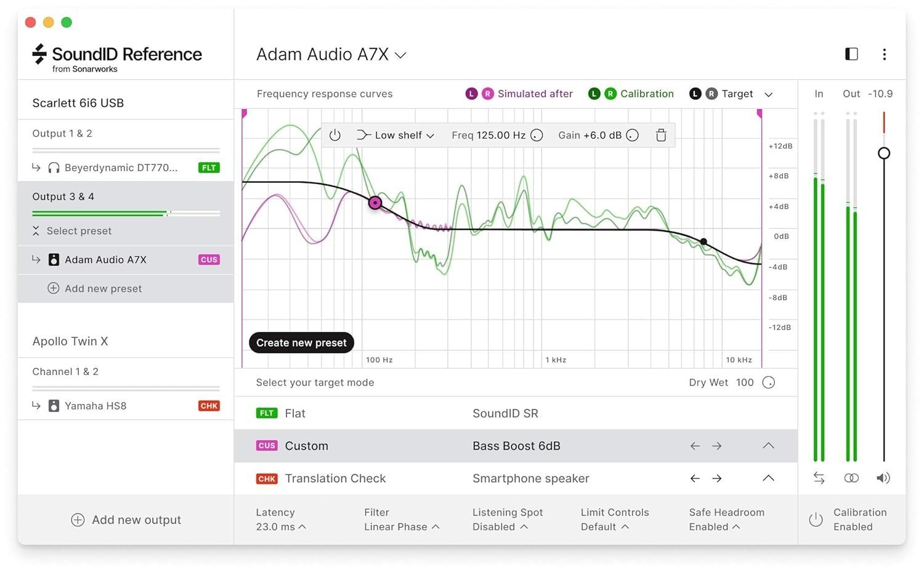The height and width of the screenshot is (572, 924).
Task: Toggle the filter power button on the graph
Action: [x=335, y=135]
